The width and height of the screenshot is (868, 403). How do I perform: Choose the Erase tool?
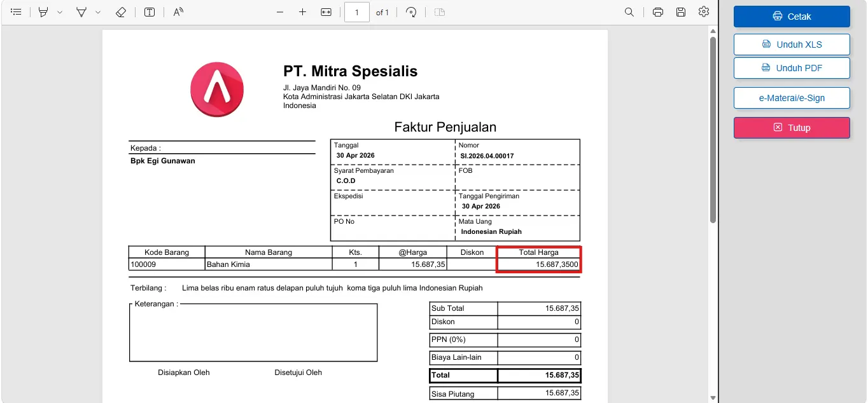pyautogui.click(x=121, y=12)
